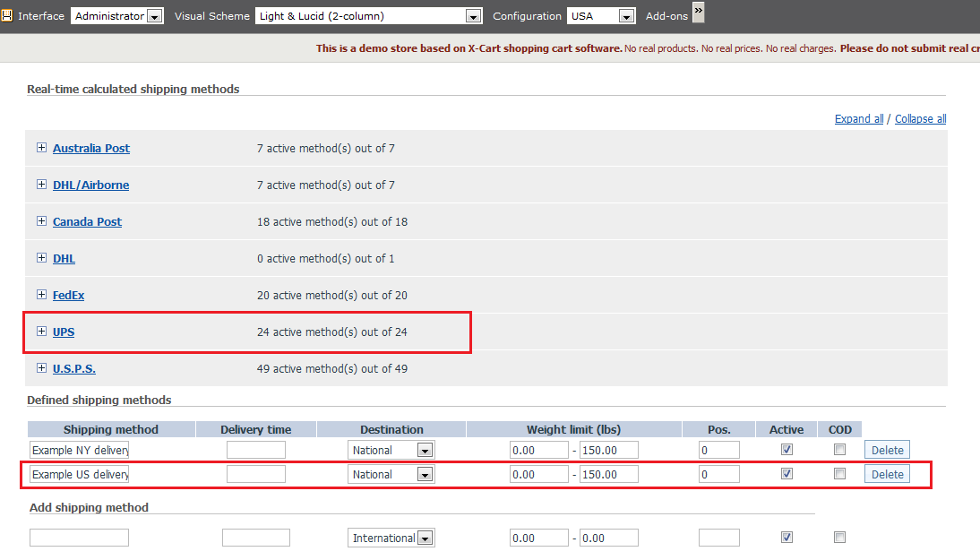
Task: Click delivery time field for Example US delivery
Action: pos(255,474)
